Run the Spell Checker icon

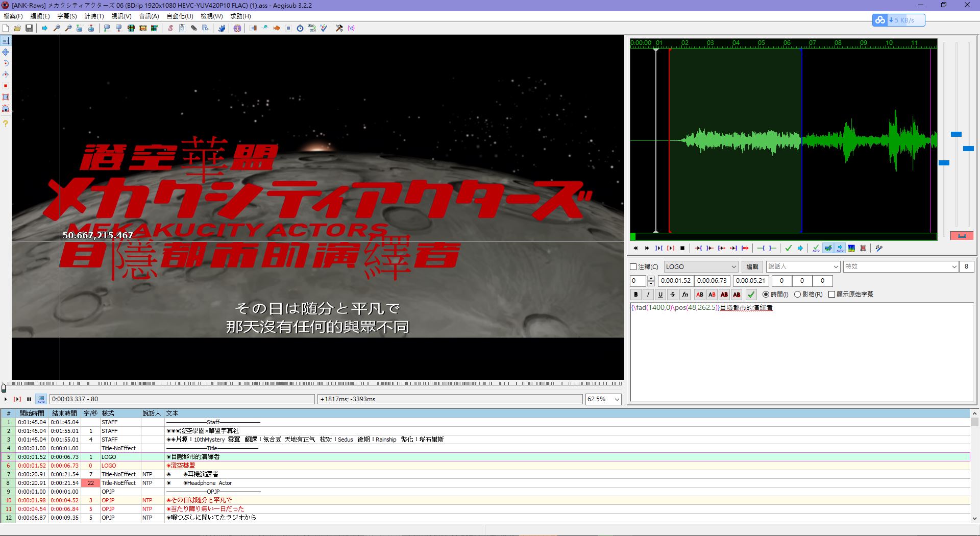[x=324, y=28]
